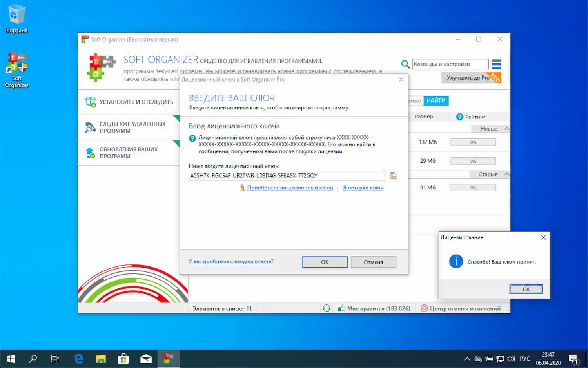The height and width of the screenshot is (368, 588).
Task: Click Отмена in the license key dialog
Action: (373, 262)
